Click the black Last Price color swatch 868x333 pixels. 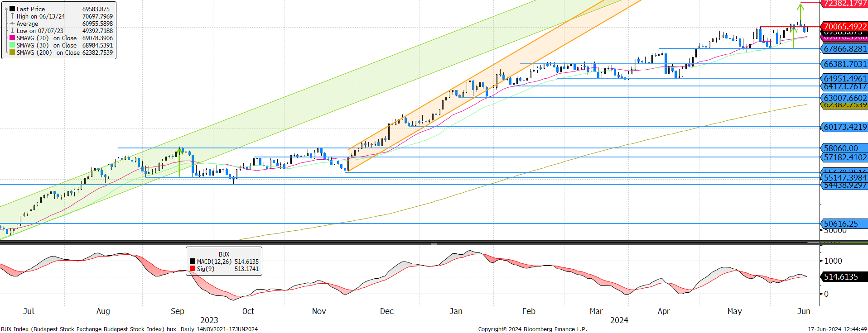pos(12,9)
